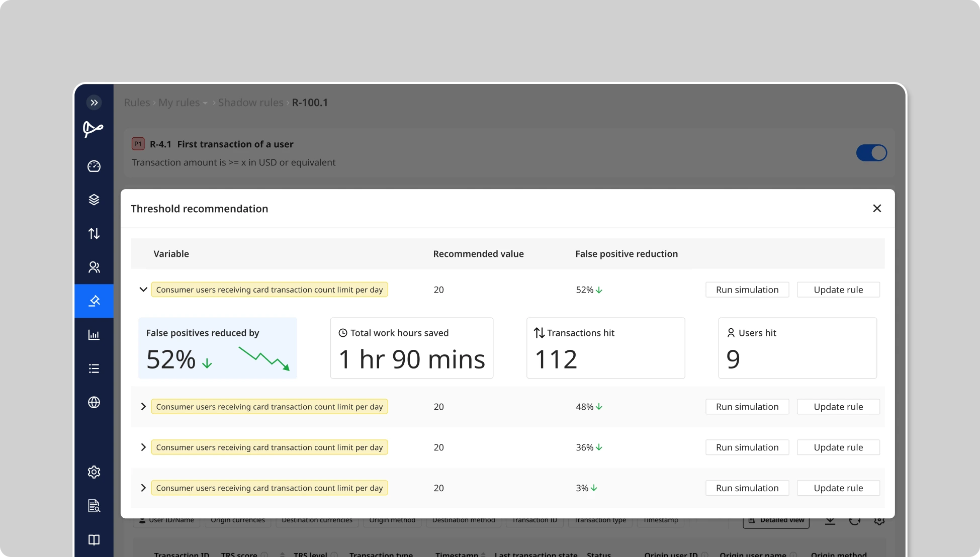Go to Shadow rules breadcrumb
Viewport: 980px width, 557px height.
(x=250, y=103)
